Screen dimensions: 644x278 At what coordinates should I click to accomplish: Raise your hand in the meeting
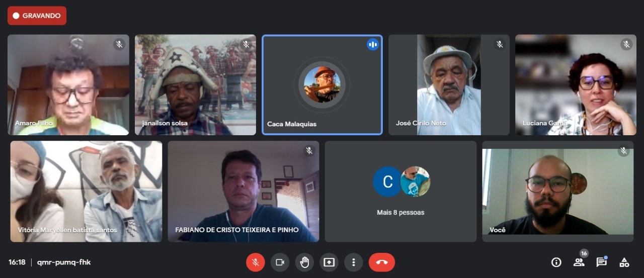point(304,262)
